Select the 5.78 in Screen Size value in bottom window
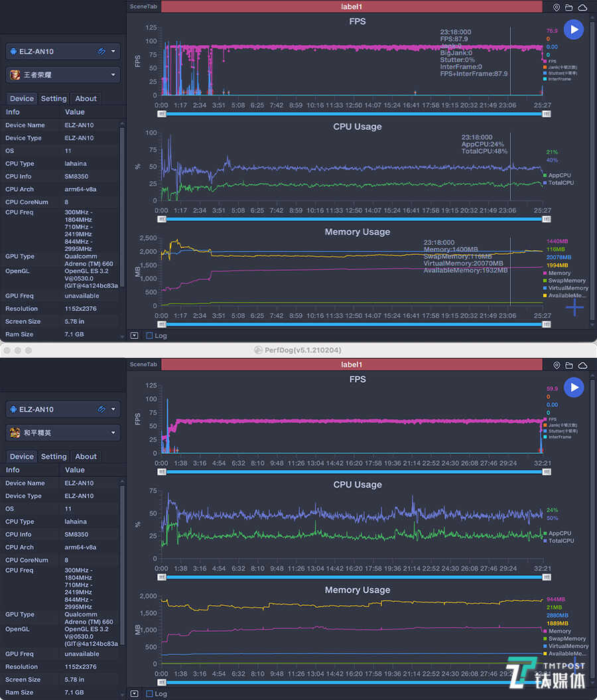This screenshot has width=597, height=700. 74,679
